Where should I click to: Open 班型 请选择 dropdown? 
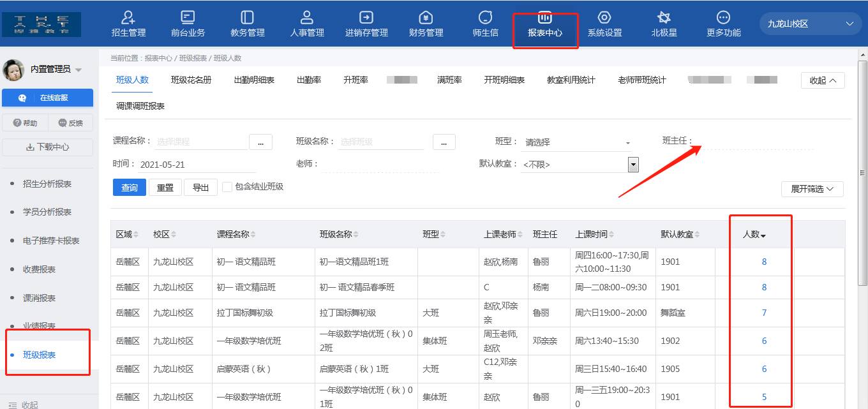(578, 142)
